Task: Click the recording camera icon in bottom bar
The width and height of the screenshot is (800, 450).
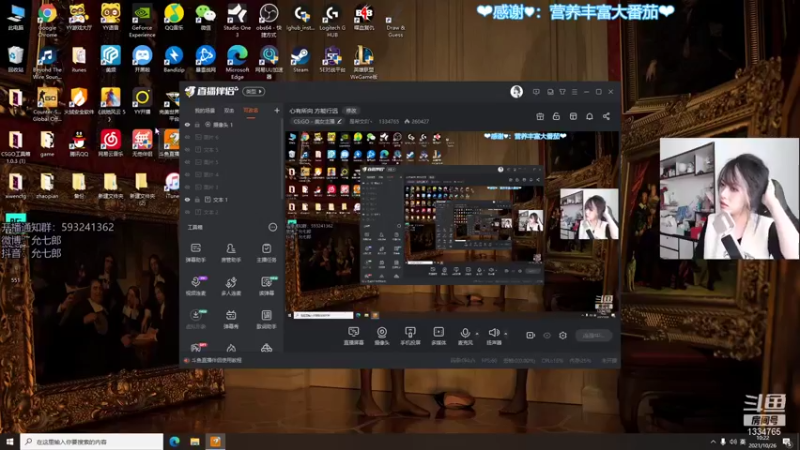Action: (531, 335)
